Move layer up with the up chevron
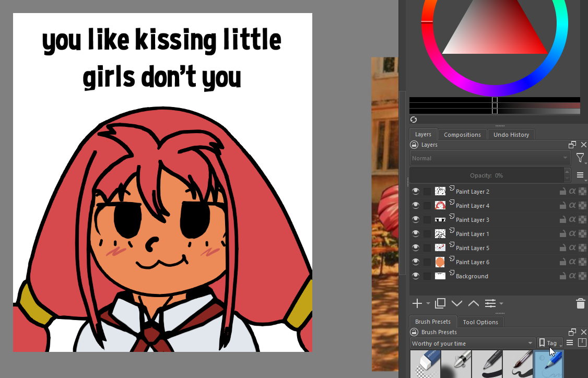The image size is (588, 378). click(473, 303)
